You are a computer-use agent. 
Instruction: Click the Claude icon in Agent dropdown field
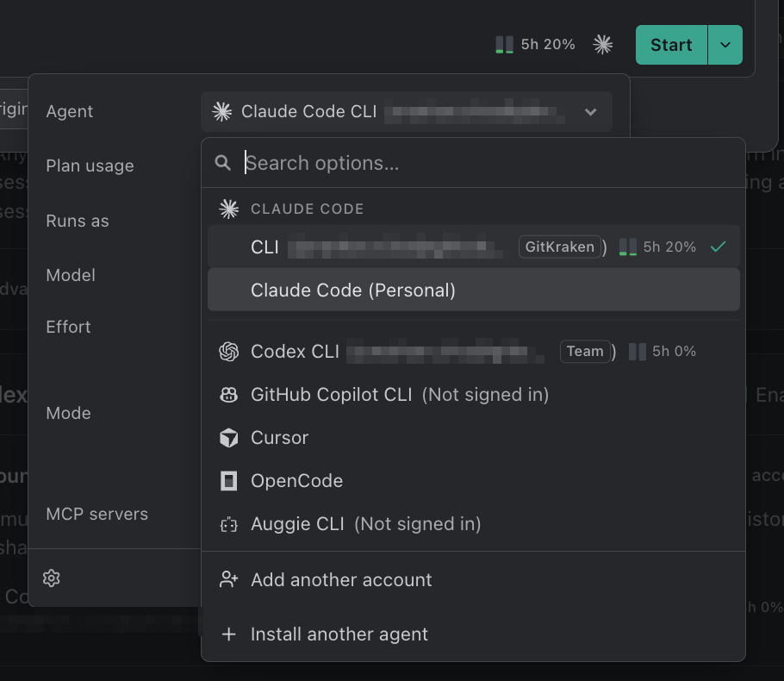(222, 111)
